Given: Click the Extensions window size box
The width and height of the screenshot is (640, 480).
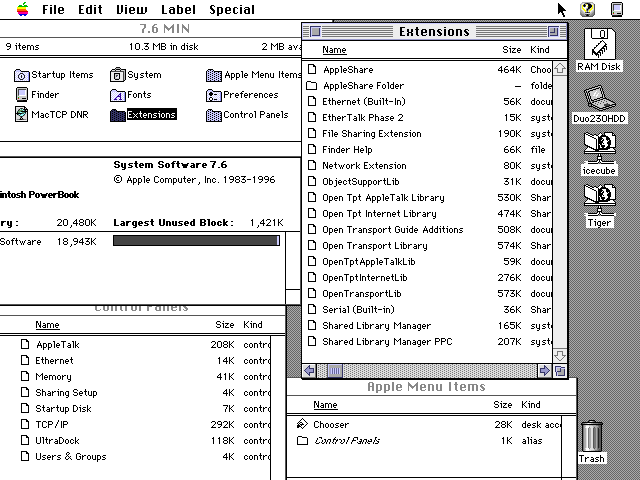Looking at the screenshot, I should click(x=560, y=371).
